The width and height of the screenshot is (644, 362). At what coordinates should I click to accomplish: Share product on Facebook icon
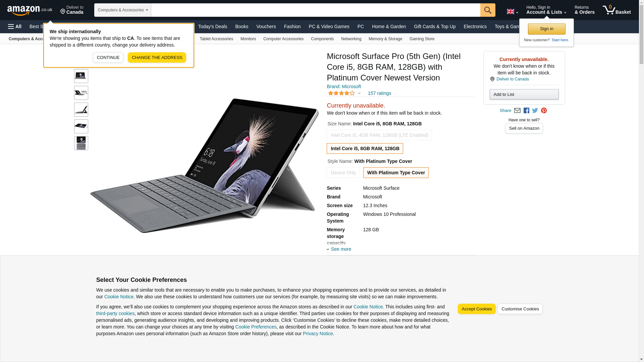[526, 111]
